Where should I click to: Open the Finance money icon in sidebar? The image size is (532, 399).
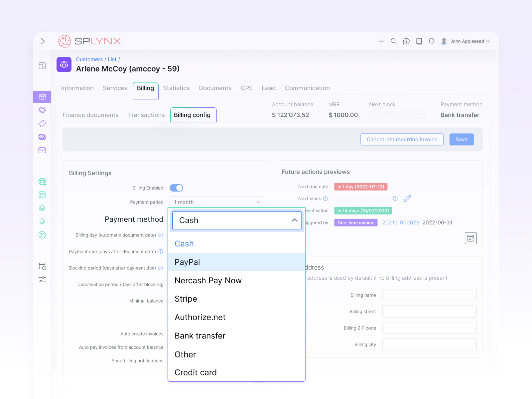[x=42, y=137]
